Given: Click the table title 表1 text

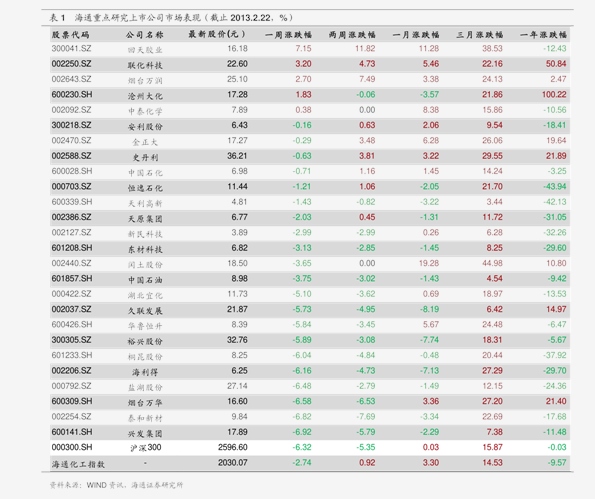Looking at the screenshot, I should pyautogui.click(x=58, y=18).
